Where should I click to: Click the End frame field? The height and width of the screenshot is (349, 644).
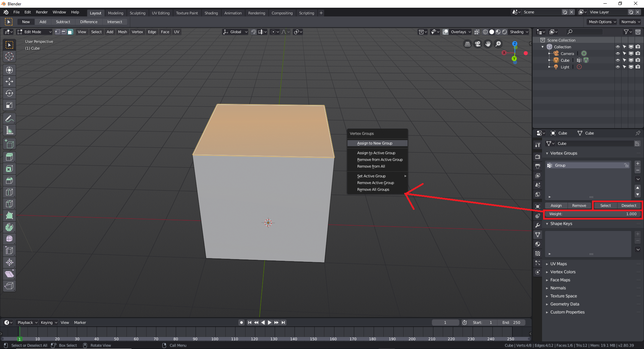tap(511, 323)
